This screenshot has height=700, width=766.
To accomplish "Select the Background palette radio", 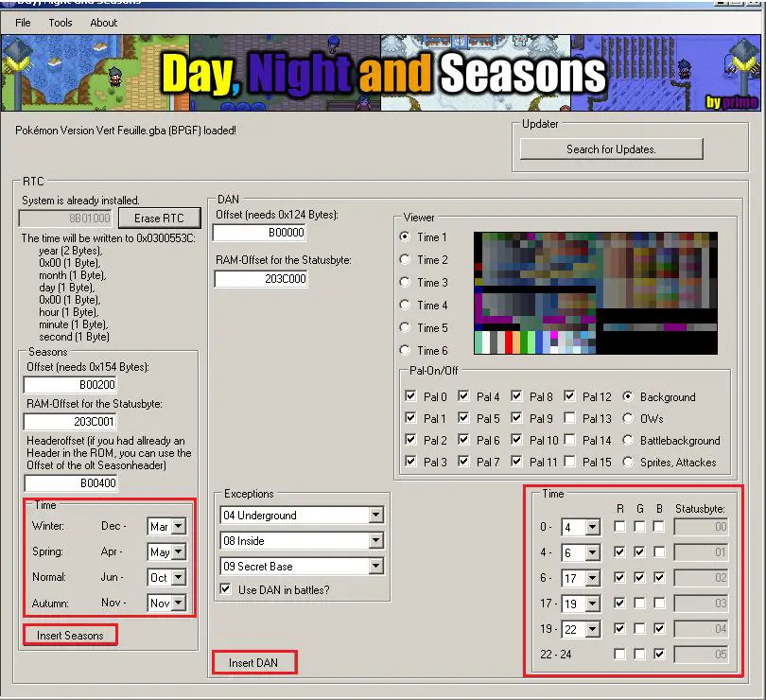I will point(628,396).
